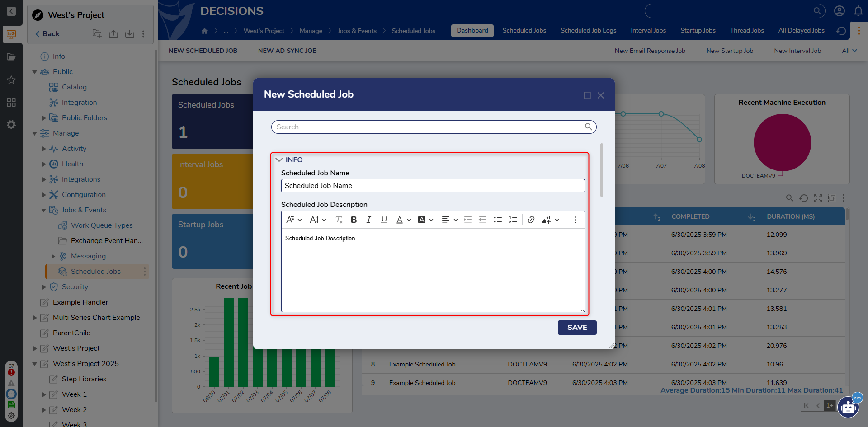The height and width of the screenshot is (427, 868).
Task: Maximize the New Scheduled Job dialog
Action: coord(588,95)
